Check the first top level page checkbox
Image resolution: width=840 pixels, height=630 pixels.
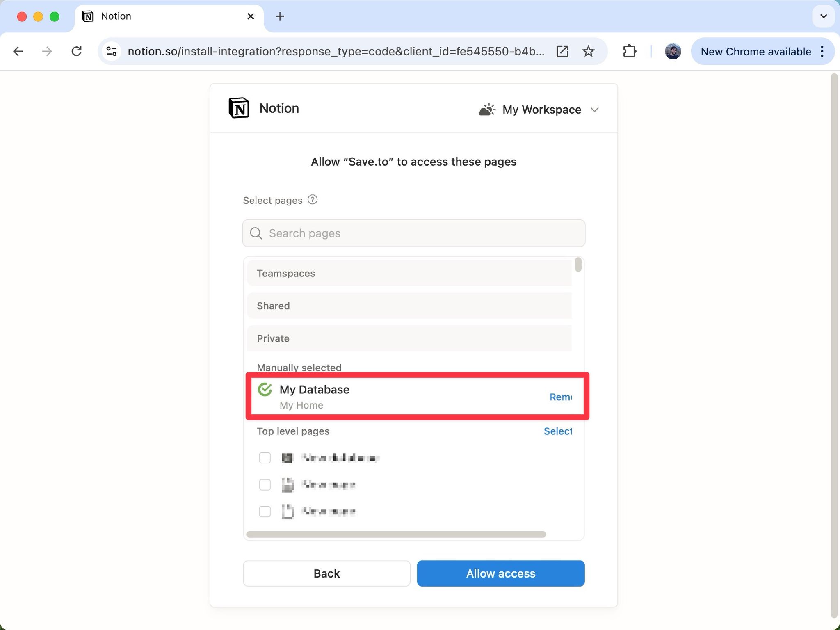265,458
